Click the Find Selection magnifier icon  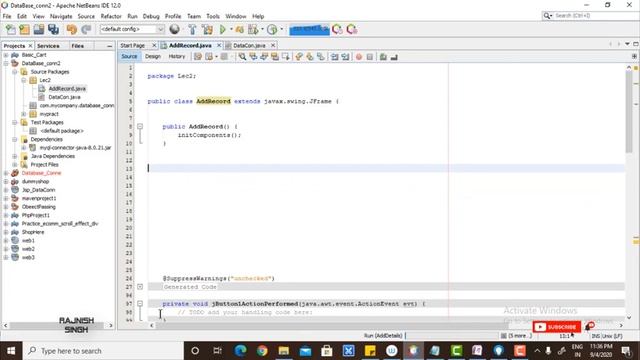pos(242,57)
